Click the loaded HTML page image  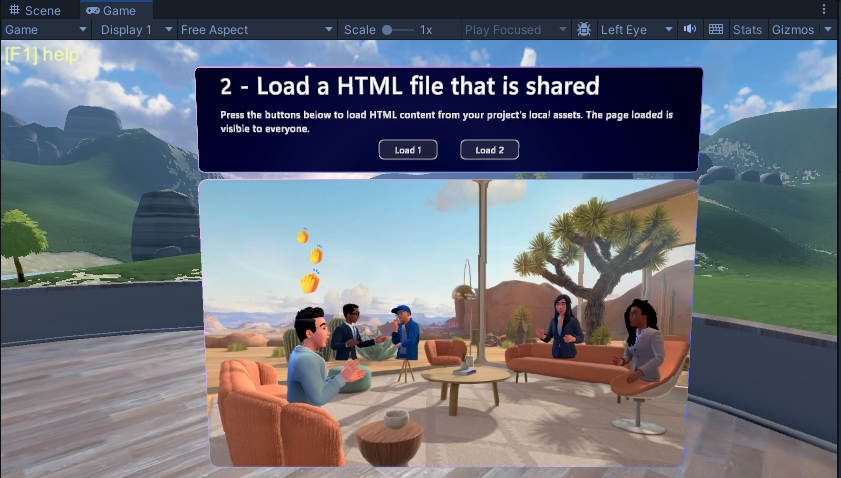[x=448, y=323]
